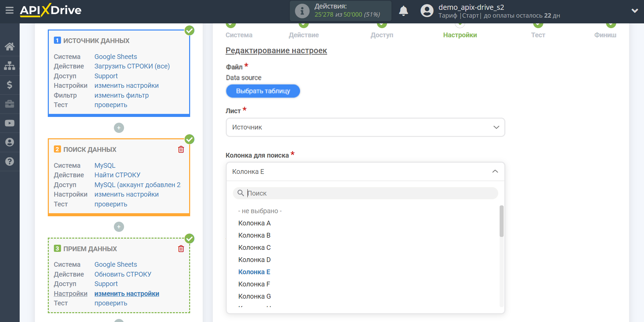This screenshot has height=322, width=644.
Task: Go to the Финиш step
Action: pyautogui.click(x=605, y=35)
